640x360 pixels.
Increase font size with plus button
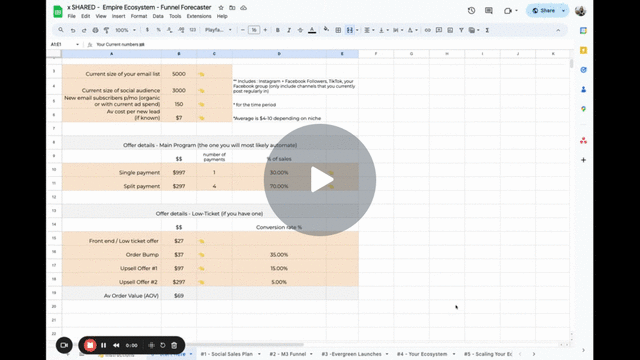click(265, 30)
